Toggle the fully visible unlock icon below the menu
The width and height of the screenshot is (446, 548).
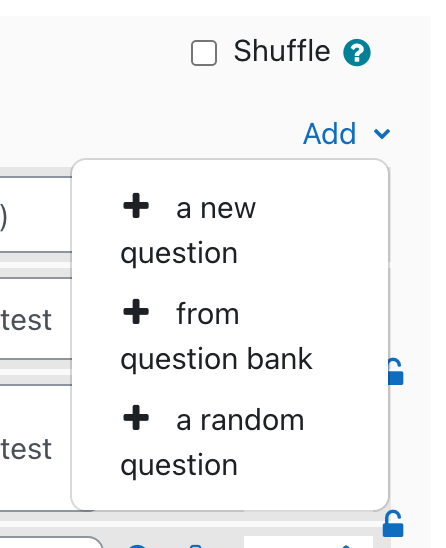393,524
